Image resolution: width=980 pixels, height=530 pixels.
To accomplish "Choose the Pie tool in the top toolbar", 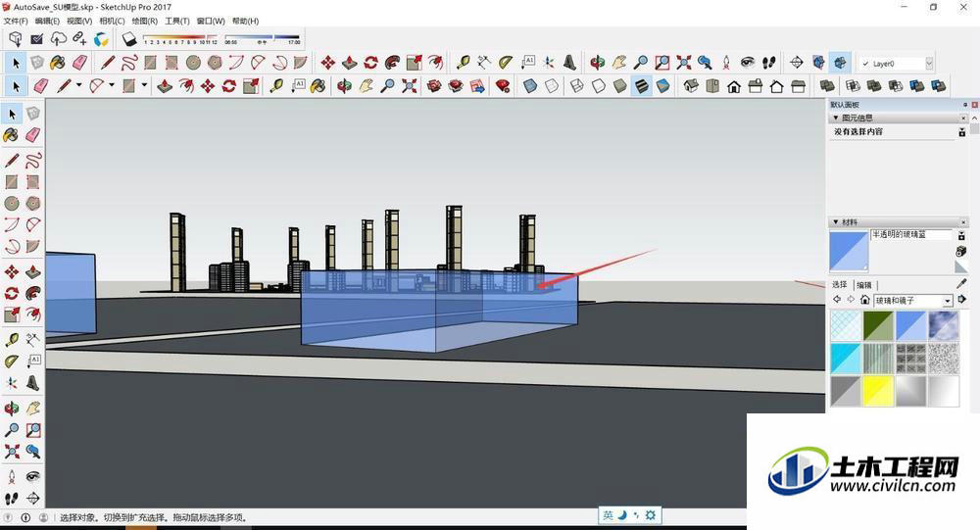I will 300,63.
